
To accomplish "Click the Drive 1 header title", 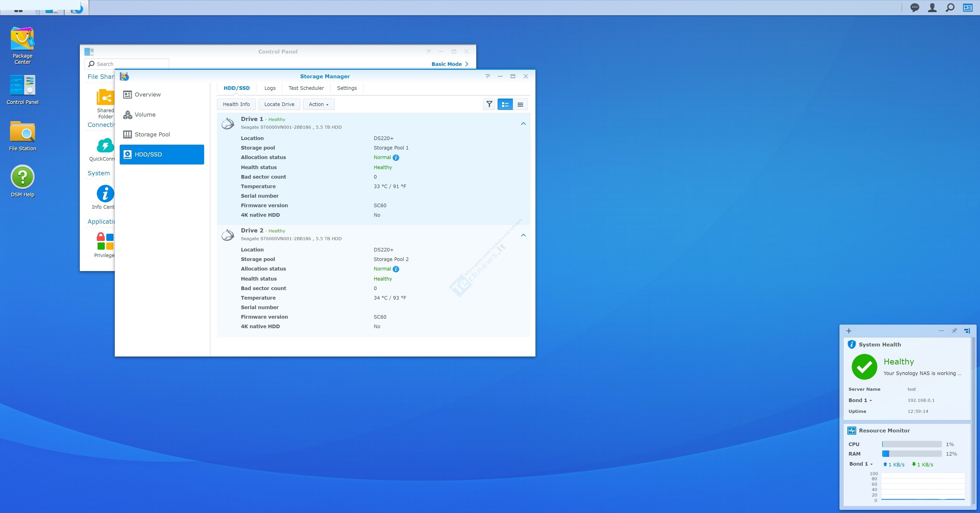I will [252, 119].
